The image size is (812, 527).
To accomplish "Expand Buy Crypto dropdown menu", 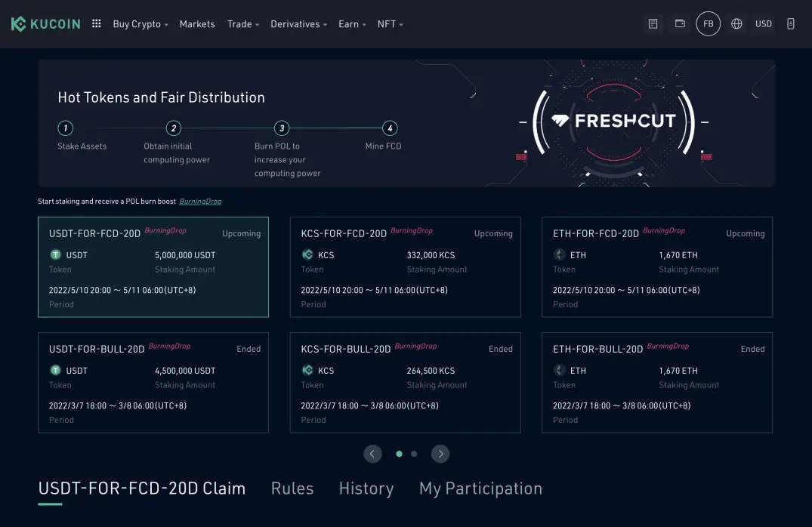I will (x=140, y=24).
